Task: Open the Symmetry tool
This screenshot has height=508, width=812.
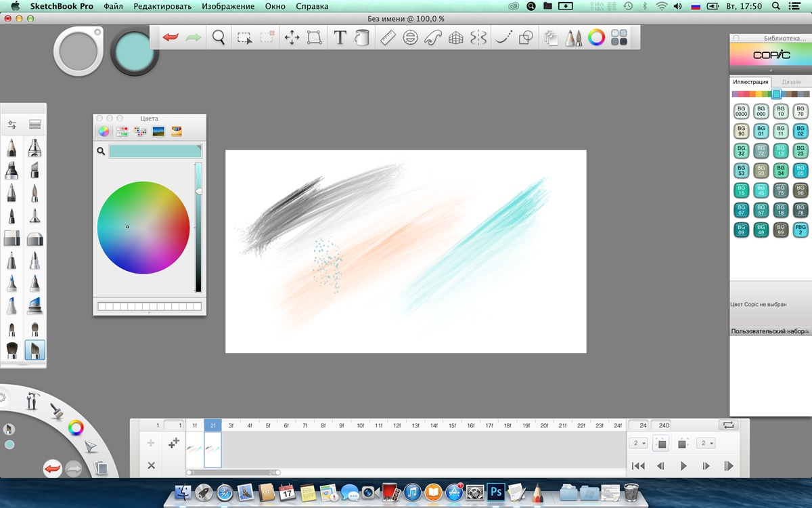Action: click(478, 38)
